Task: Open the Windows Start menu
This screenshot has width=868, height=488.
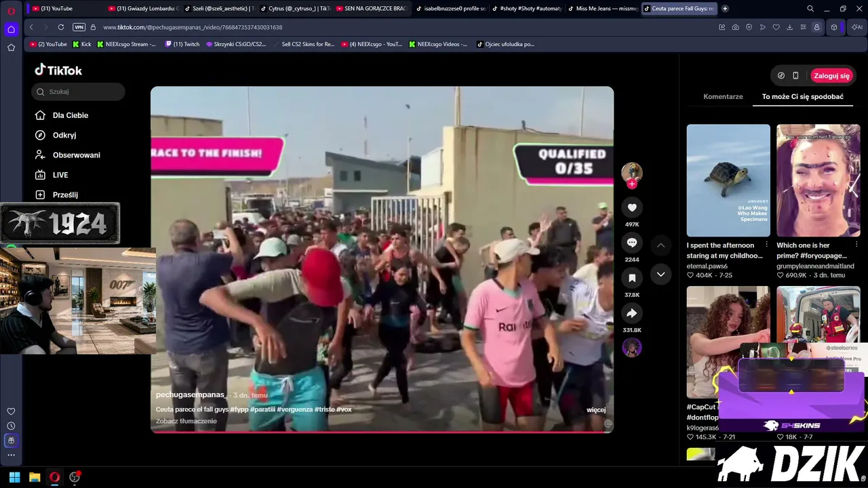Action: [x=14, y=477]
